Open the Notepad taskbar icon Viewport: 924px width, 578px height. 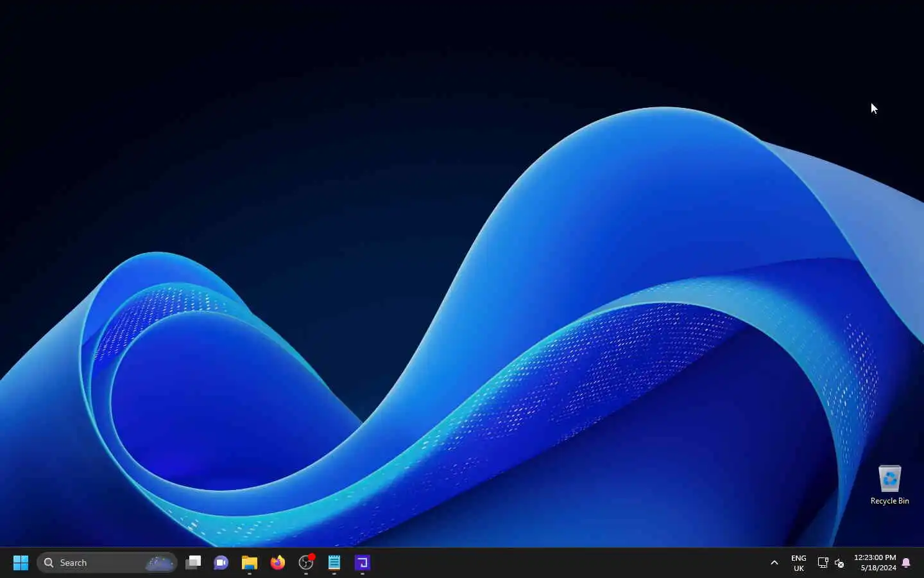(x=334, y=563)
